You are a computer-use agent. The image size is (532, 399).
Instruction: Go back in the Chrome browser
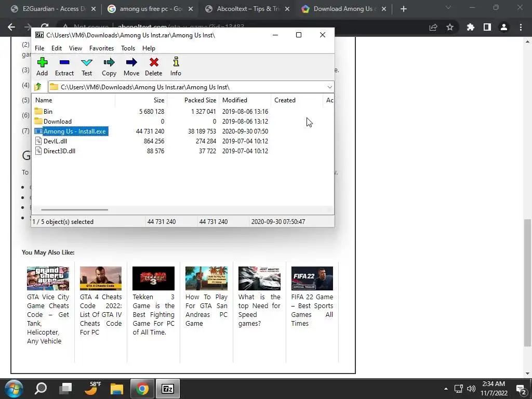[11, 27]
